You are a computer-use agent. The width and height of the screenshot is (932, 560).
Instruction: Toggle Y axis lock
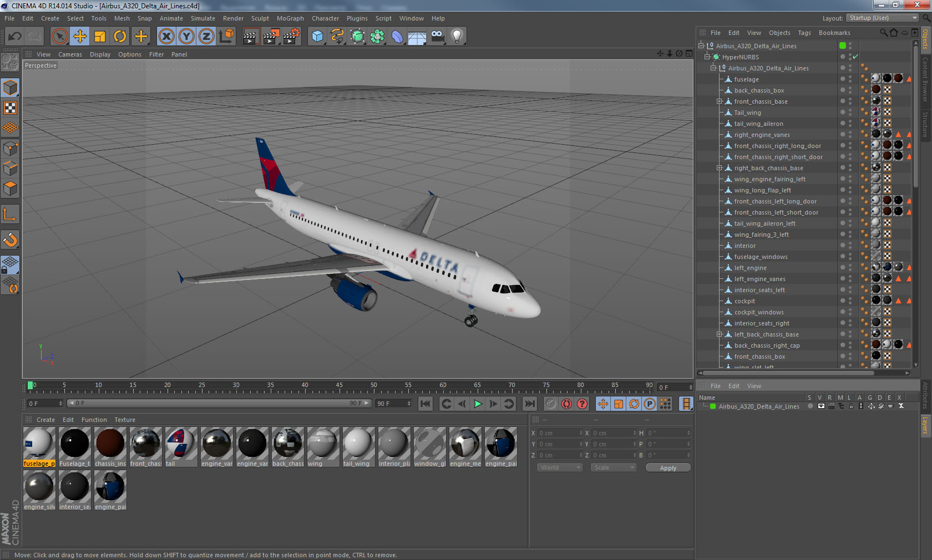pos(186,37)
